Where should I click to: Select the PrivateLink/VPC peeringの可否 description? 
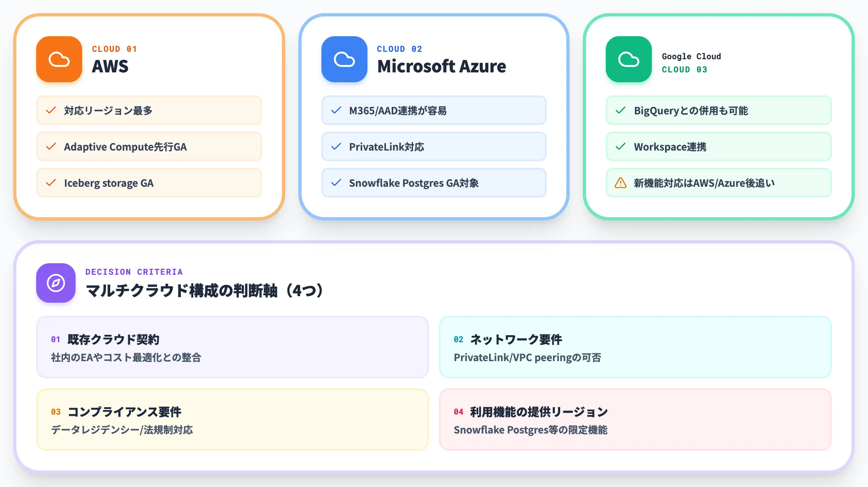coord(527,357)
